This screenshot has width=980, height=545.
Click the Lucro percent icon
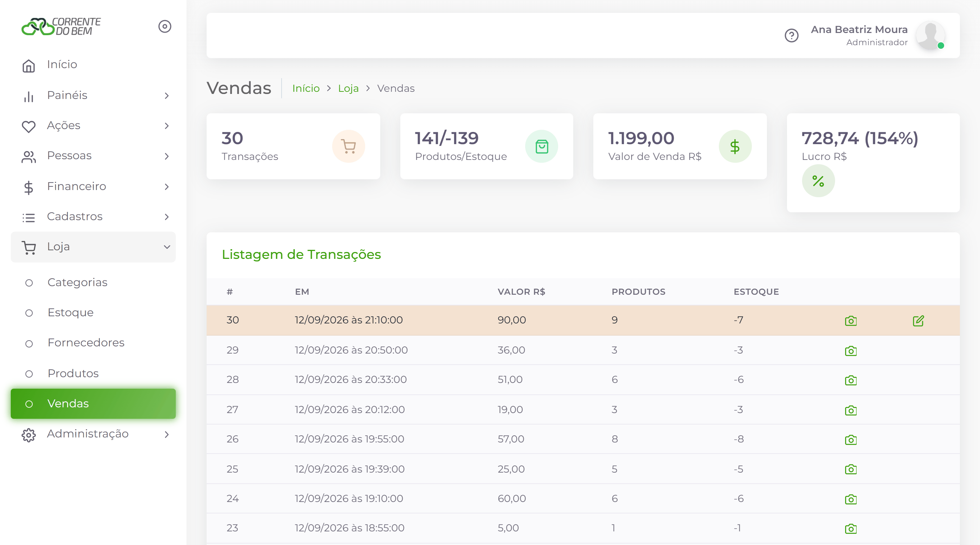[x=818, y=181]
